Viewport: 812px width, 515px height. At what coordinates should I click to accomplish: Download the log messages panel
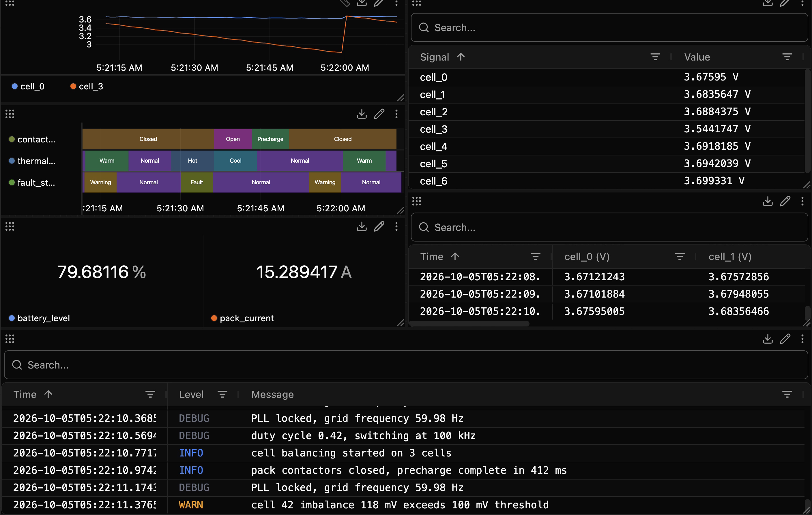tap(768, 339)
